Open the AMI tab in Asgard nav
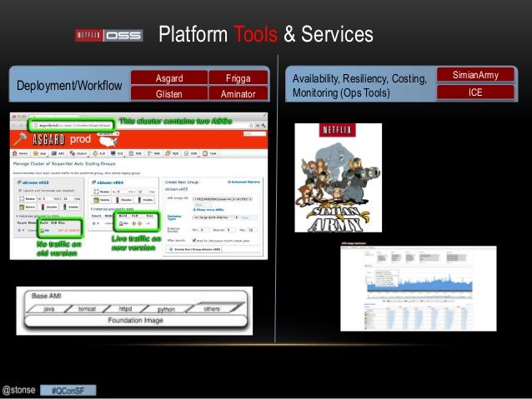Image resolution: width=532 pixels, height=399 pixels. (x=58, y=153)
